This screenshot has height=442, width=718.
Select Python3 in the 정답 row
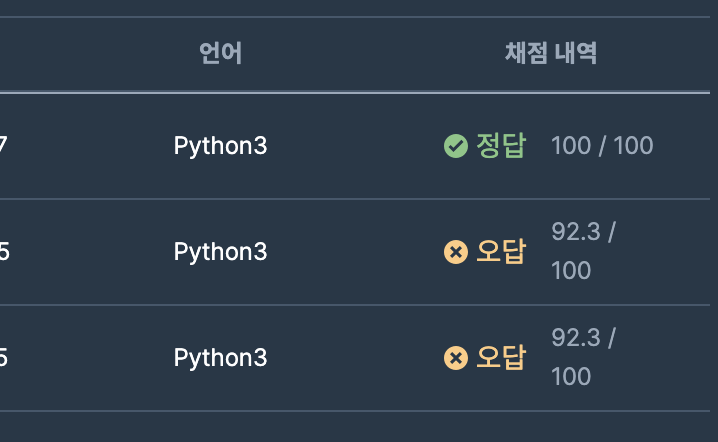(220, 147)
